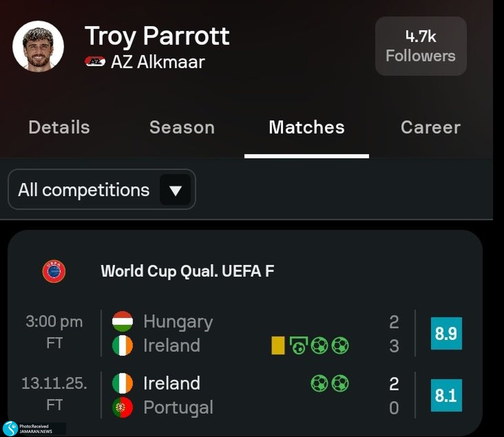Click the Hungary flag icon

click(122, 321)
